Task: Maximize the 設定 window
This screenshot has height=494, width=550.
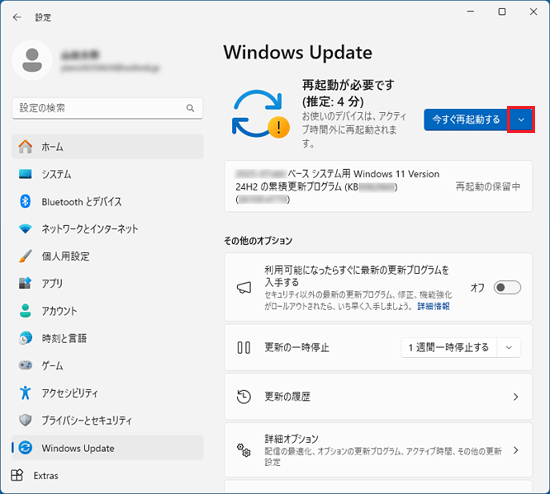Action: pyautogui.click(x=502, y=12)
